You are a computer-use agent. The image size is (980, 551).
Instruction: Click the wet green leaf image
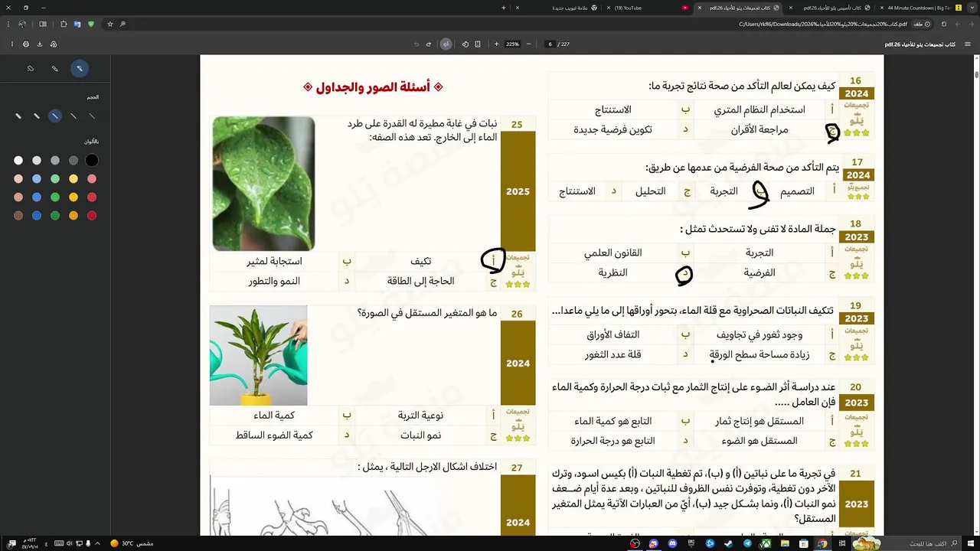pyautogui.click(x=263, y=184)
